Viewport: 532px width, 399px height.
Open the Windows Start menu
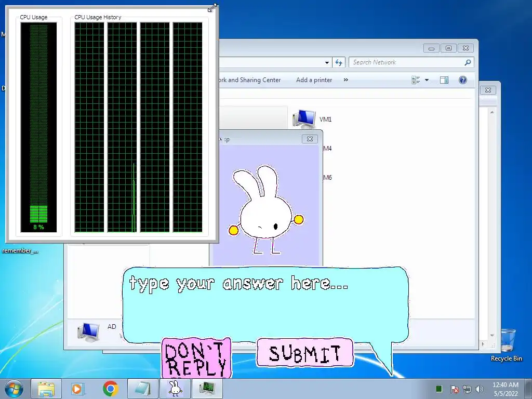coord(14,389)
